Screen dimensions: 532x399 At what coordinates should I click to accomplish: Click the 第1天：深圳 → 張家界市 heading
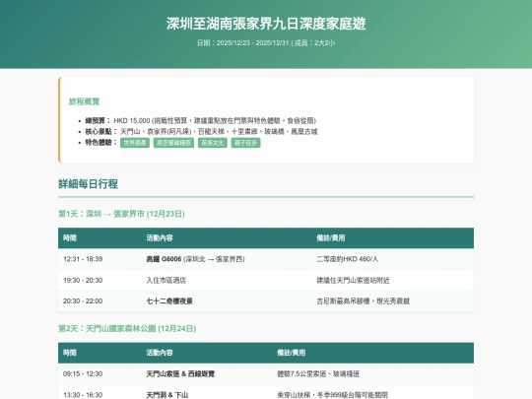coord(121,214)
